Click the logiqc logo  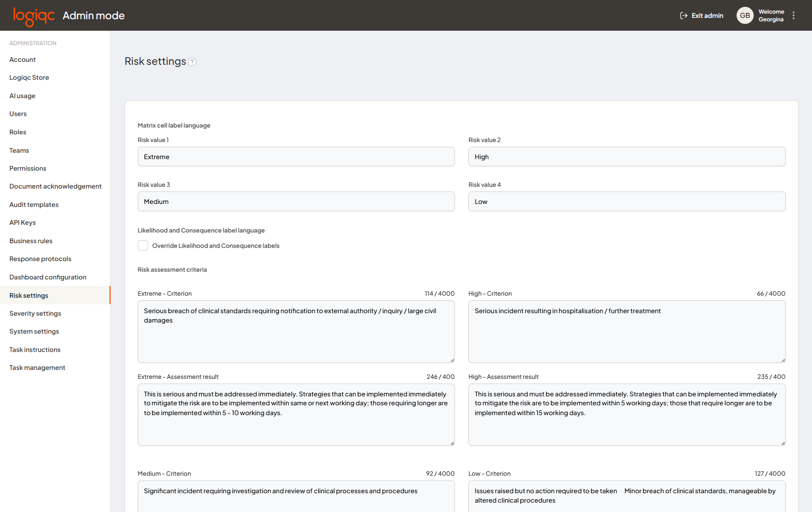pos(34,16)
